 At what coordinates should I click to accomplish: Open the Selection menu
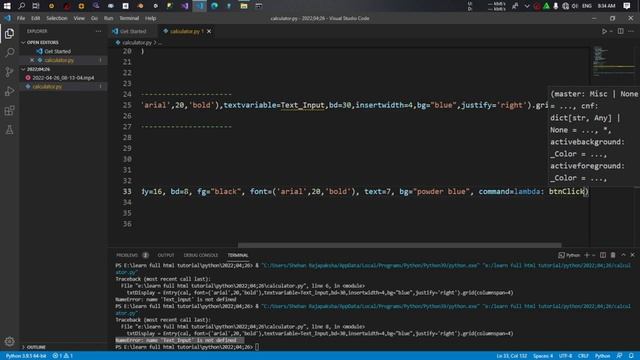click(x=57, y=18)
